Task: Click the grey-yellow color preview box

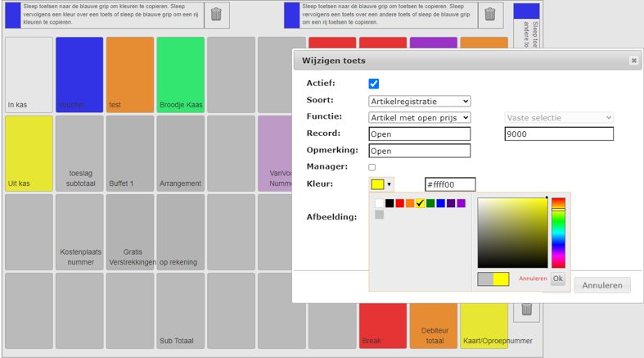Action: click(493, 279)
